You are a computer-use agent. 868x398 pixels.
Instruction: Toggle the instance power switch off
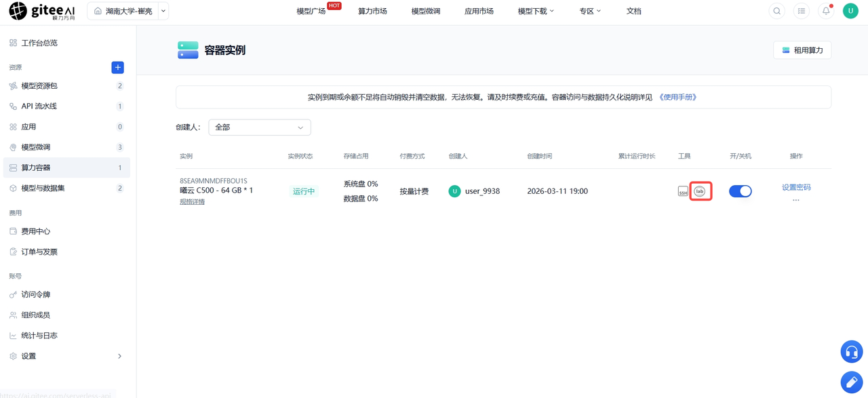(x=741, y=191)
